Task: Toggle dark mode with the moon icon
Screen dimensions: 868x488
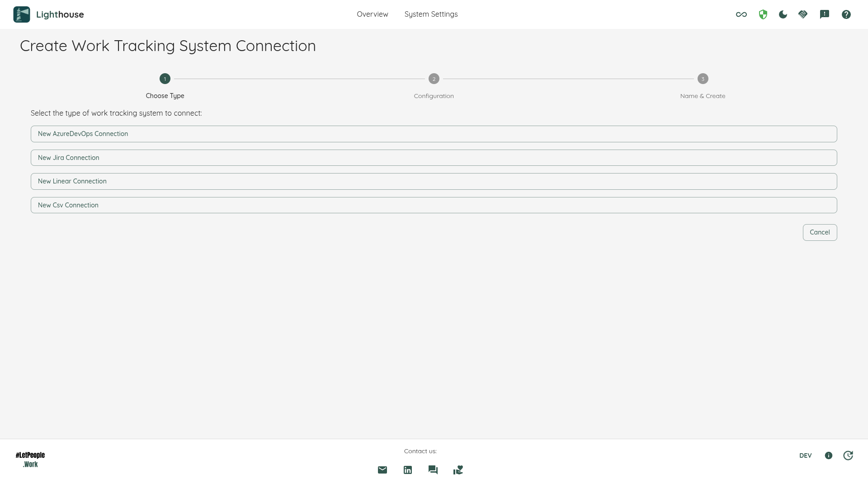Action: [783, 14]
